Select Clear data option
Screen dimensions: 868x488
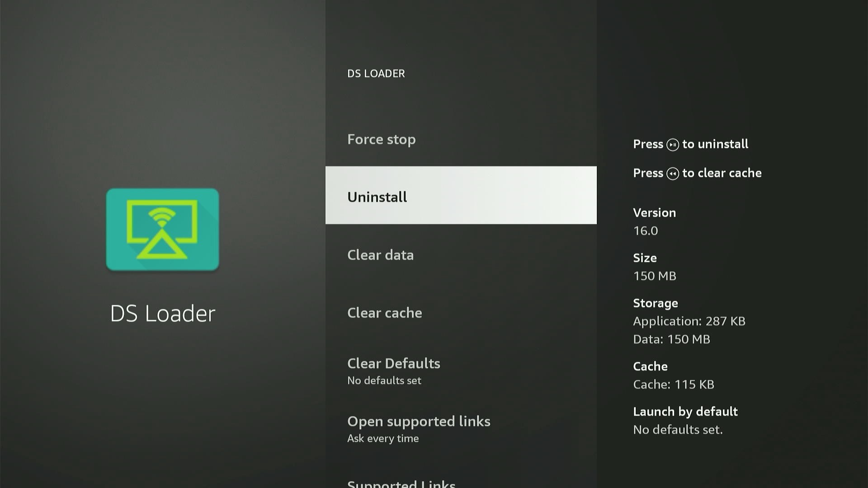point(461,255)
